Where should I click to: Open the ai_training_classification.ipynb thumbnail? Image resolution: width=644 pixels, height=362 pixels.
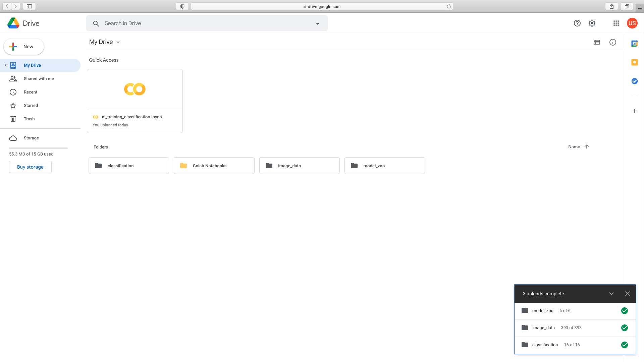(135, 89)
